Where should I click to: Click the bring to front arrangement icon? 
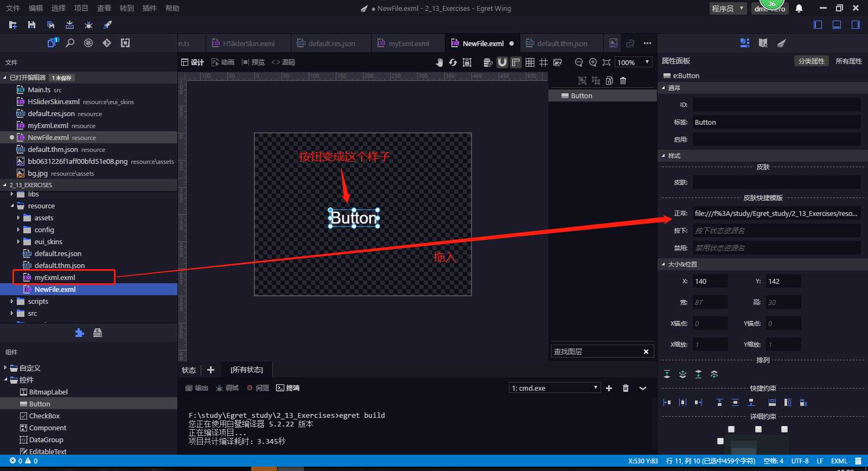tap(667, 374)
